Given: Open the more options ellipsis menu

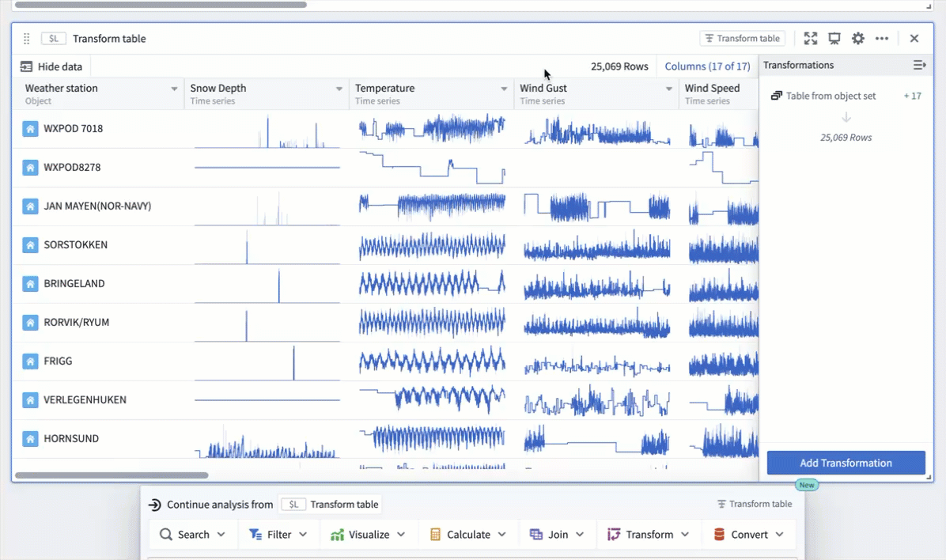Looking at the screenshot, I should point(883,38).
